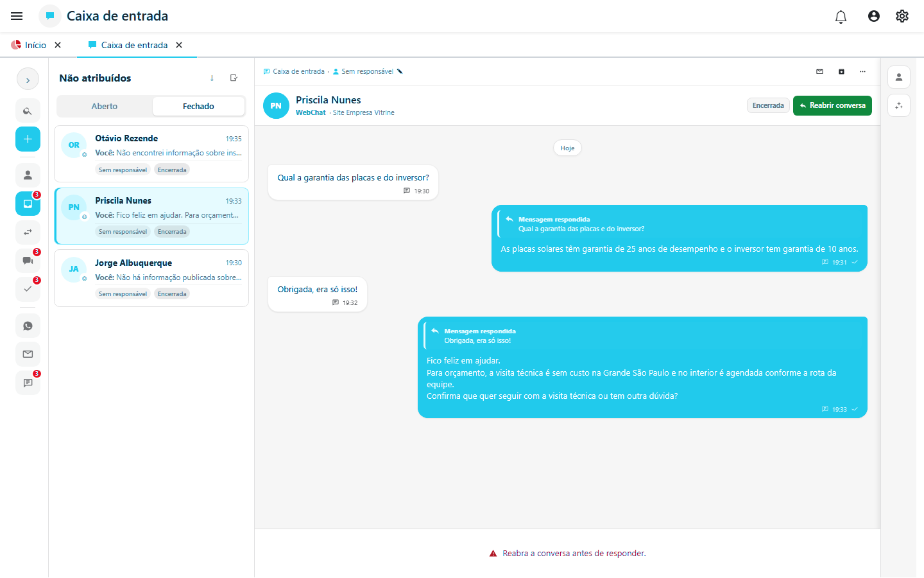Image resolution: width=924 pixels, height=578 pixels.
Task: Switch to the Início tab
Action: tap(29, 45)
